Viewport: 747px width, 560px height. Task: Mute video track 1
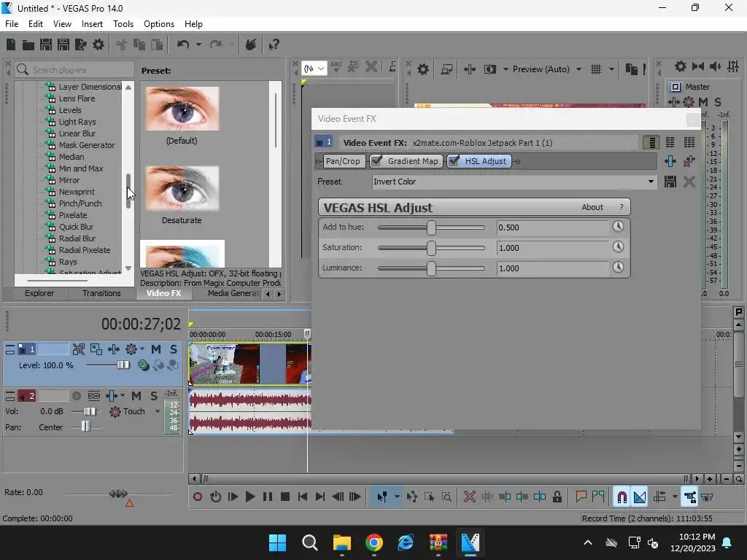[x=156, y=349]
